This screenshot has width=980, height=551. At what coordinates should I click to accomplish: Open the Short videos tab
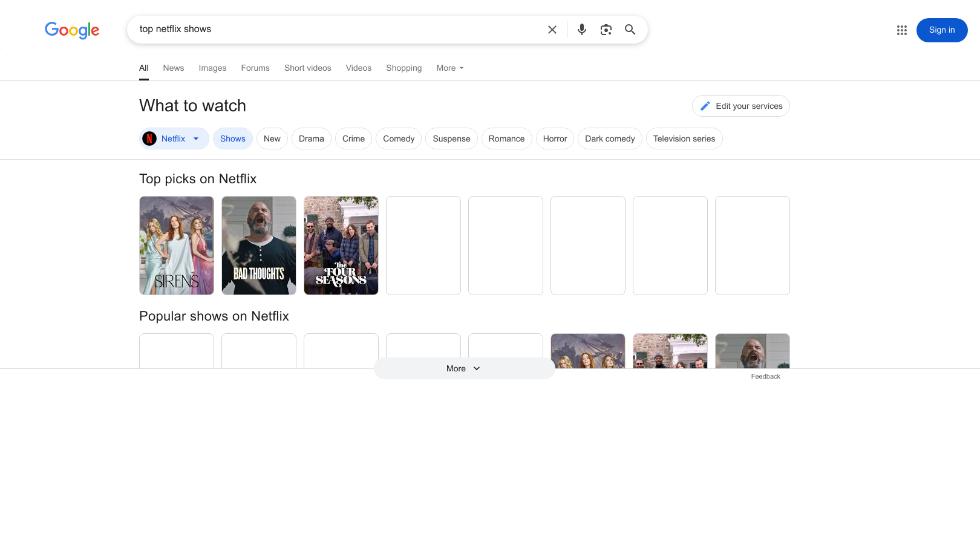click(308, 68)
